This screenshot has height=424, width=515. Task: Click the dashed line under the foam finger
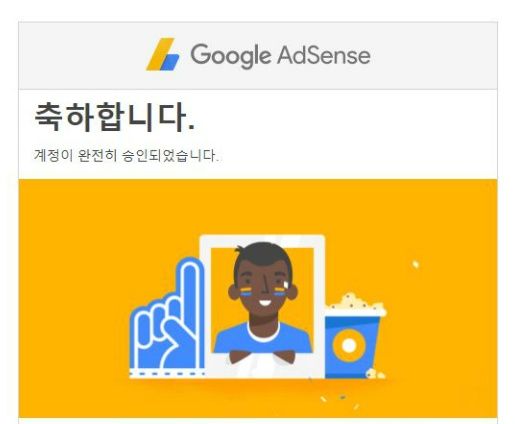pos(167,373)
